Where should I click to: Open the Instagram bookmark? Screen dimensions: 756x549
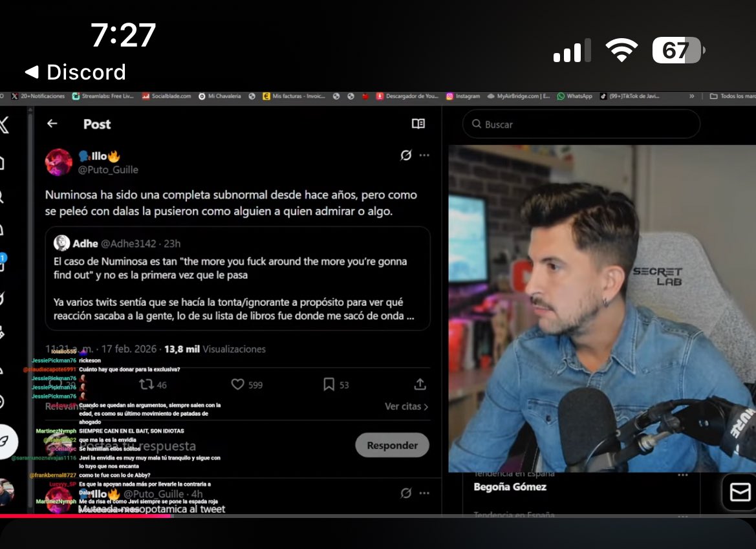pyautogui.click(x=463, y=96)
